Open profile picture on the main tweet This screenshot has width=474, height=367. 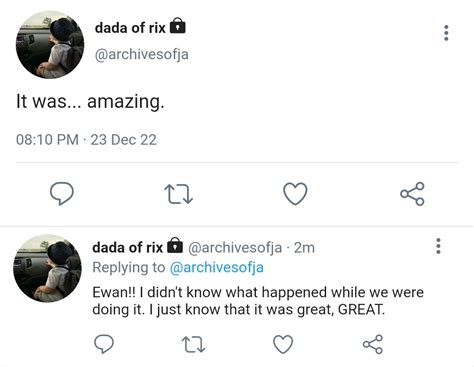(x=50, y=45)
